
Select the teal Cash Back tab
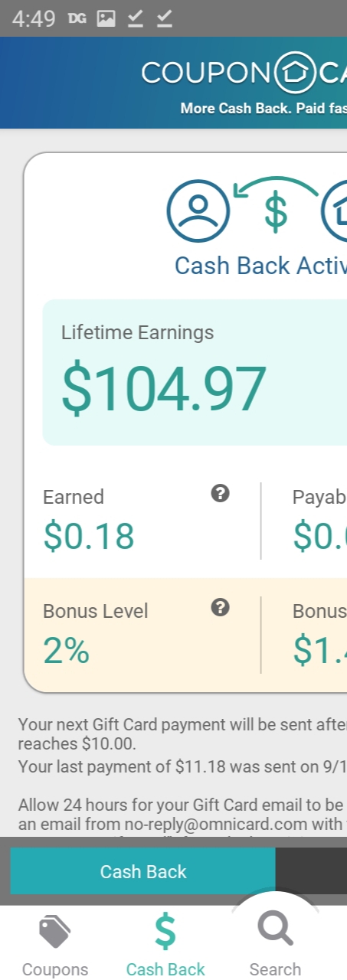tap(142, 871)
